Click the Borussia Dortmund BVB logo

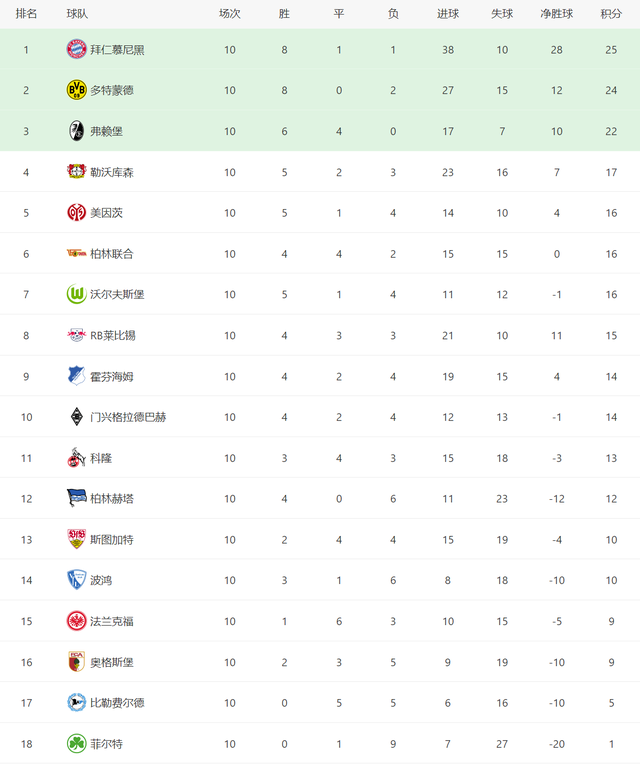(76, 90)
